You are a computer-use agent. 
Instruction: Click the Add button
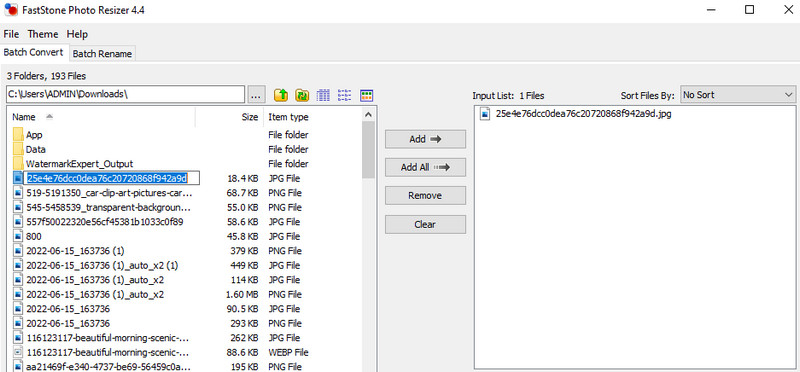pos(425,139)
